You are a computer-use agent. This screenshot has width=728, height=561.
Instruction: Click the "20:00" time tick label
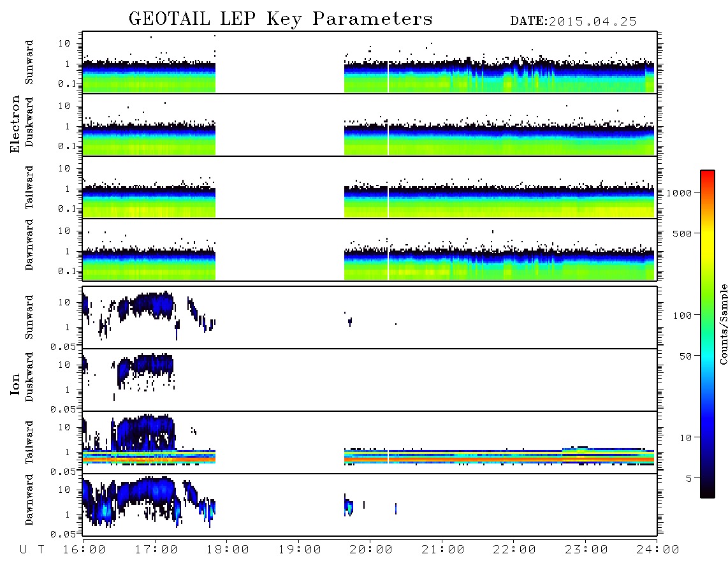pyautogui.click(x=372, y=550)
